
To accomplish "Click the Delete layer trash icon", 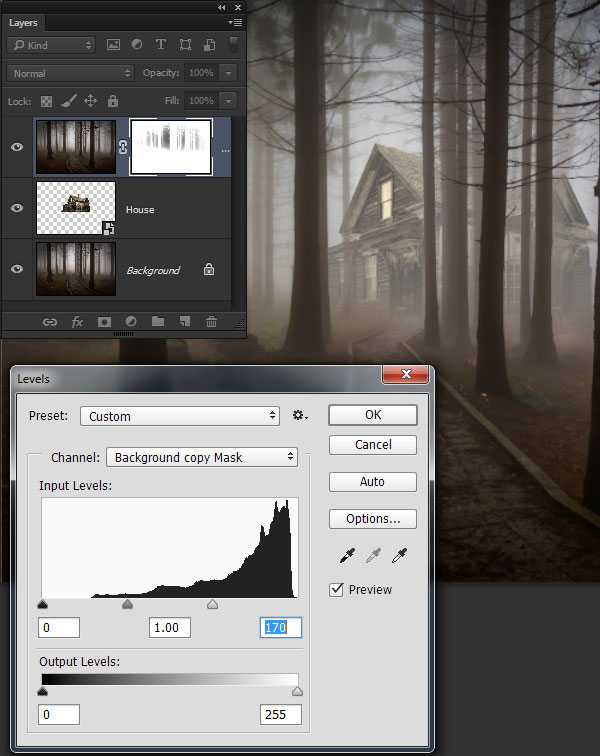I will pos(211,322).
